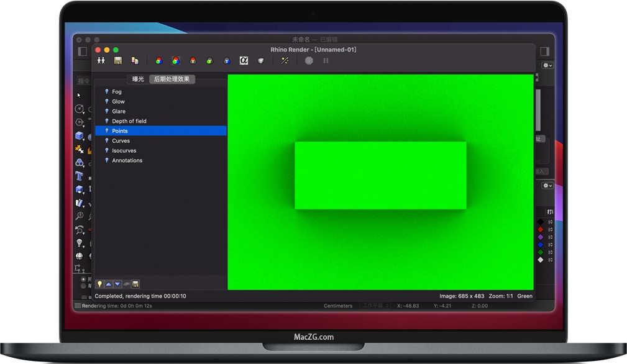627x364 pixels.
Task: Open the copy-to-clipboard icon in render toolbar
Action: pyautogui.click(x=135, y=60)
